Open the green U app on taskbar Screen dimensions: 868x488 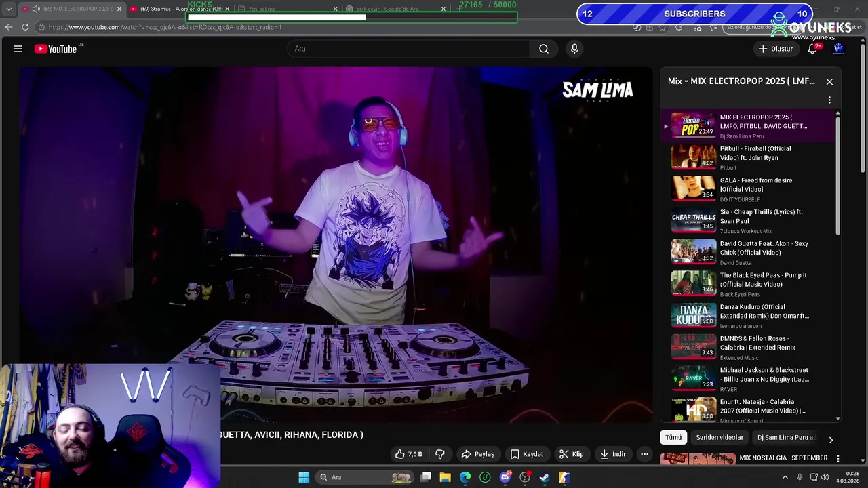485,477
